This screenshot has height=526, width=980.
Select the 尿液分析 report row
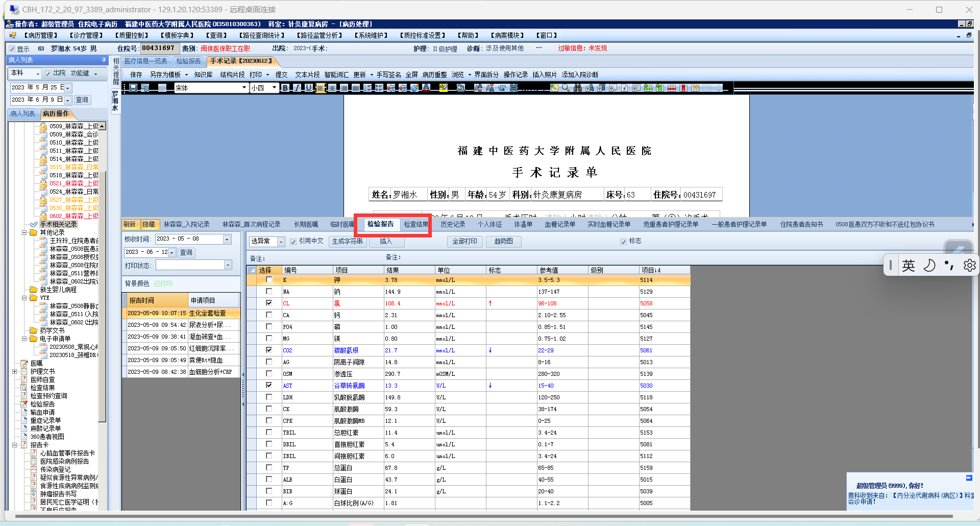point(181,325)
